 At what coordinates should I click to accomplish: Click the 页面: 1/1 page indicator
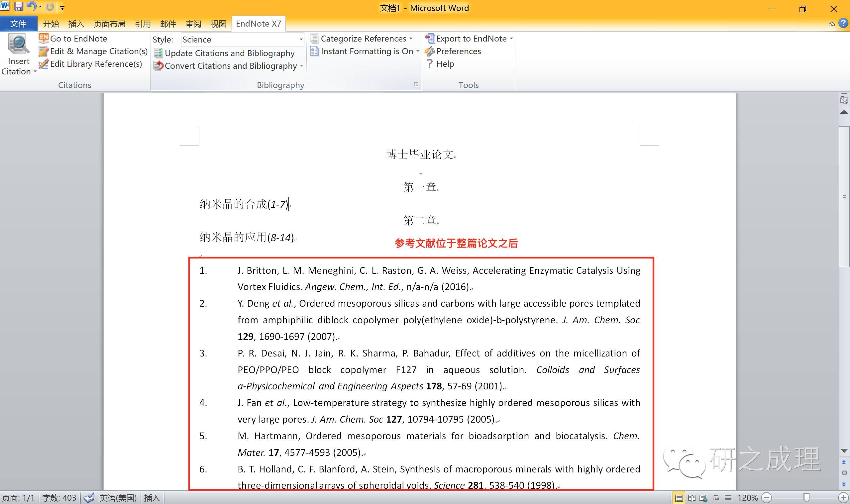(18, 498)
